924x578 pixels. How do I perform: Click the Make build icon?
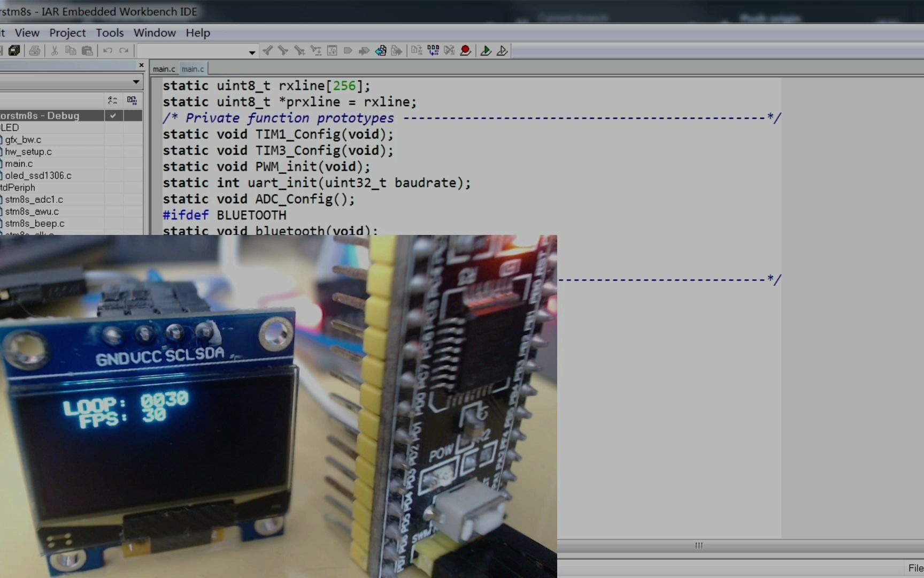[433, 50]
